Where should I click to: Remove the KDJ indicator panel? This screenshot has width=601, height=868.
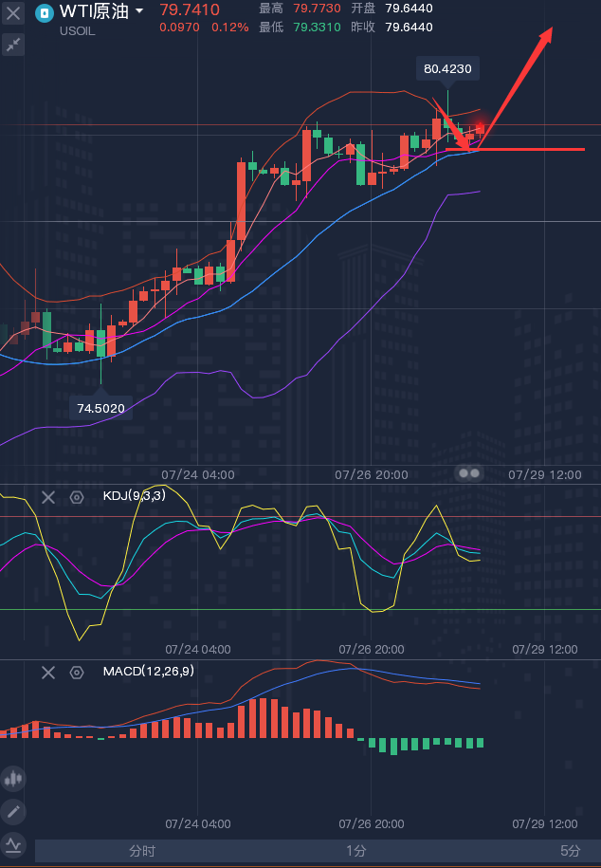[48, 497]
